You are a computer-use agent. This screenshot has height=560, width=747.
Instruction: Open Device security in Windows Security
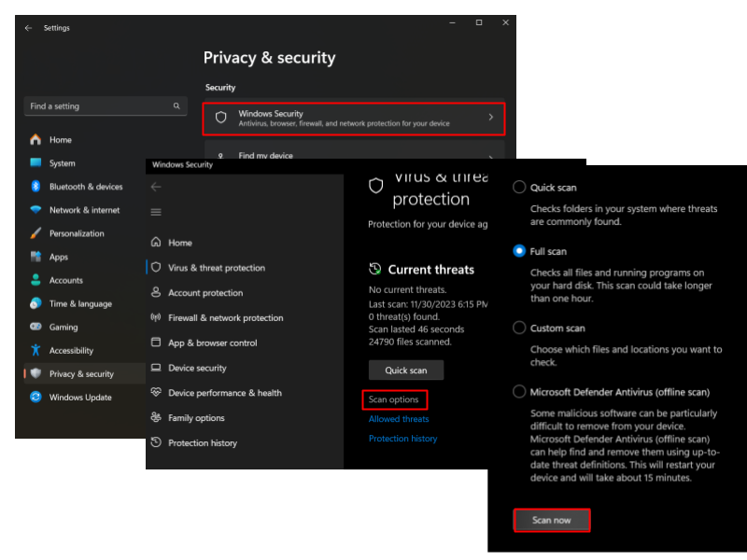(x=197, y=368)
